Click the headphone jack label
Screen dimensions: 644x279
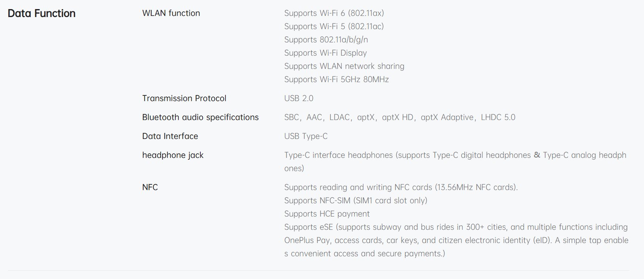pyautogui.click(x=173, y=155)
